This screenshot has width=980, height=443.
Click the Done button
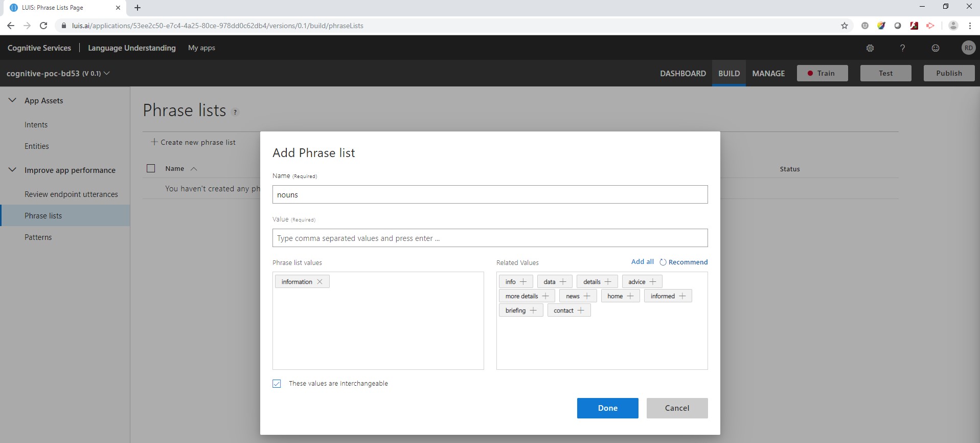click(x=607, y=408)
